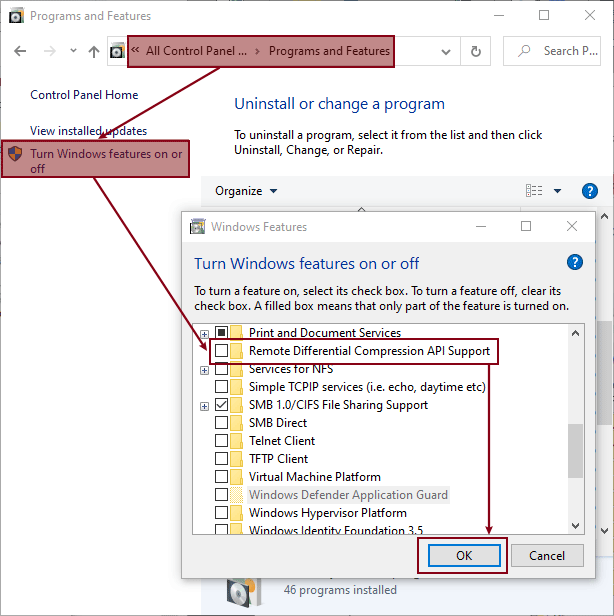Click the shield icon beside Windows features link

[x=15, y=154]
